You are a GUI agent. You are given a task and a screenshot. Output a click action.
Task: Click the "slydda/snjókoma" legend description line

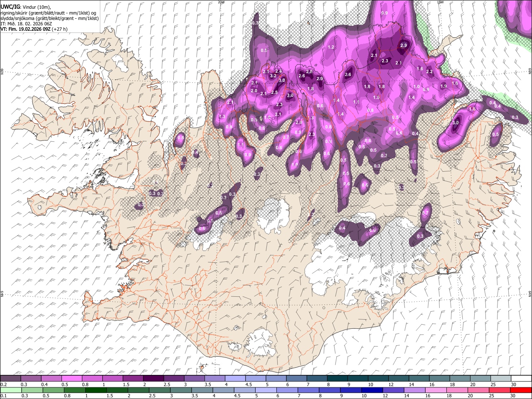(50, 18)
